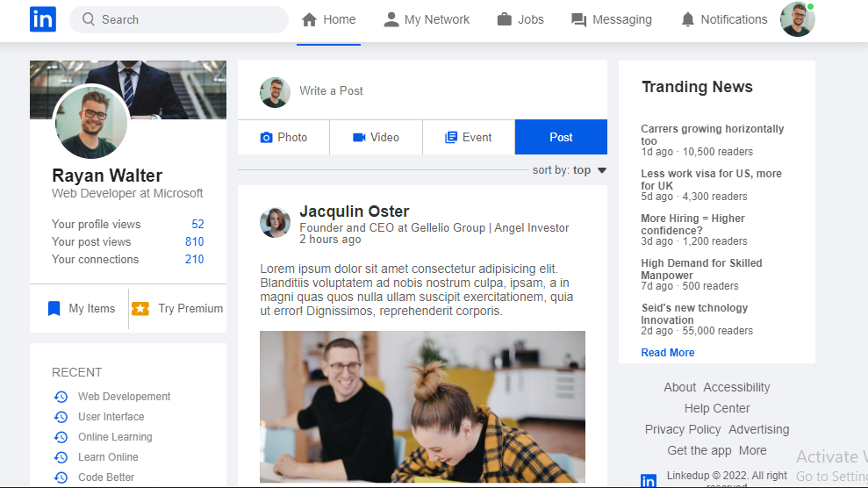Click the My Network person icon
868x488 pixels.
pos(391,19)
